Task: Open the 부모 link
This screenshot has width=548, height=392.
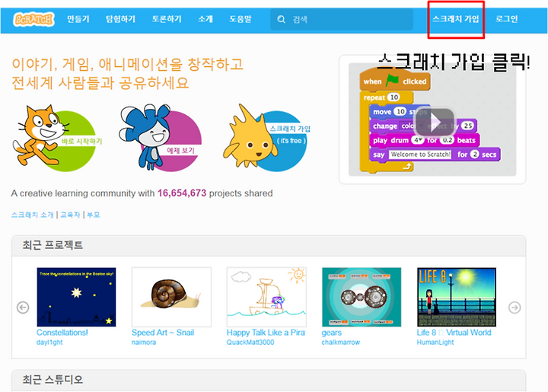Action: pos(94,215)
